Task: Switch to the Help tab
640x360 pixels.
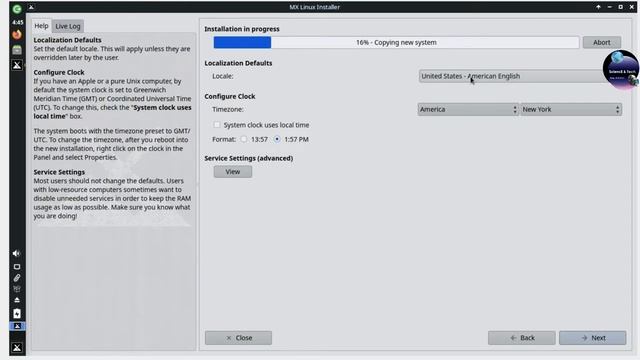Action: 41,26
